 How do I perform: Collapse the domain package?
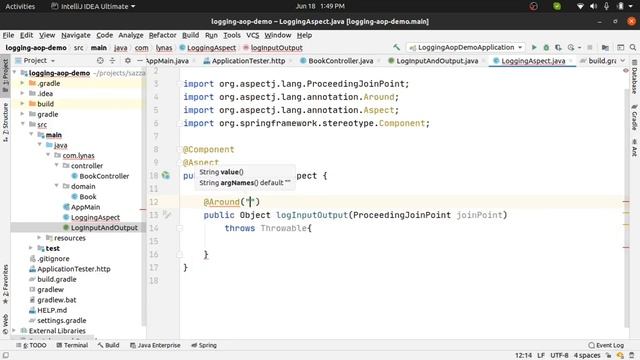[x=56, y=186]
